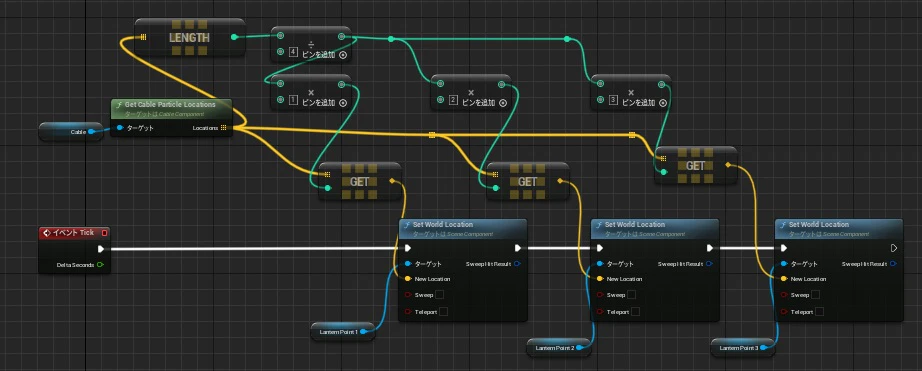
Task: Click the Locations array output pin
Action: (223, 128)
